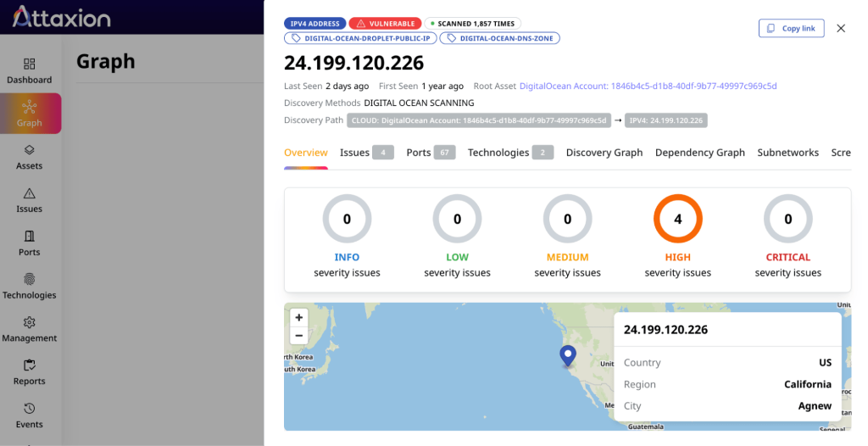Zoom out the map with minus button
The width and height of the screenshot is (868, 446).
pos(299,335)
